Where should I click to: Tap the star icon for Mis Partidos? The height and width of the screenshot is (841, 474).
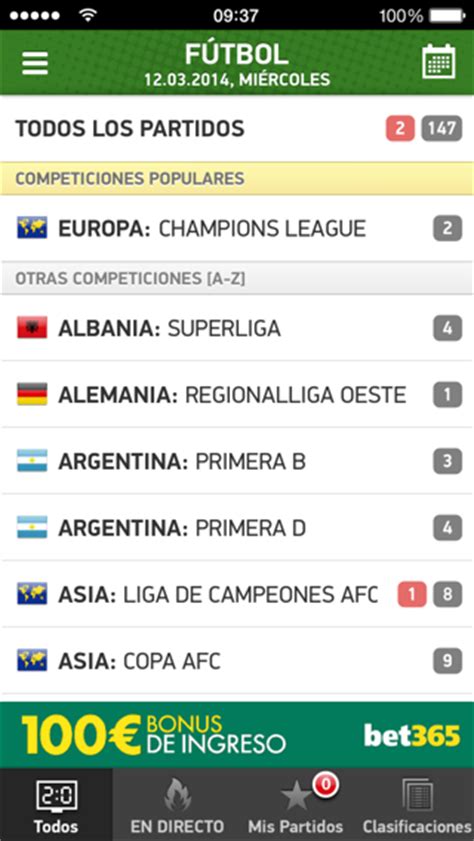tap(296, 796)
